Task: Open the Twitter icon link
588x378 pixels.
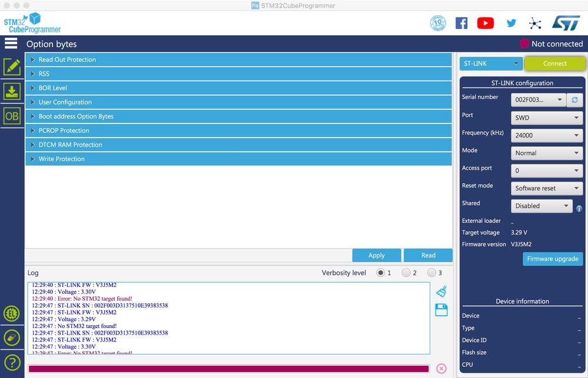Action: [511, 24]
